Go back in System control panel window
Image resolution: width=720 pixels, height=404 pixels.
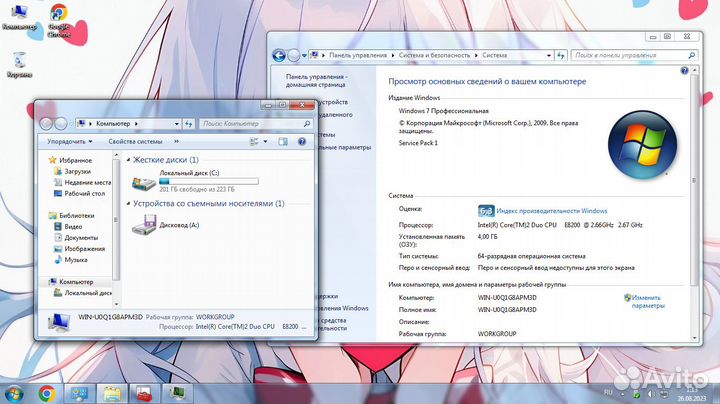(x=279, y=56)
